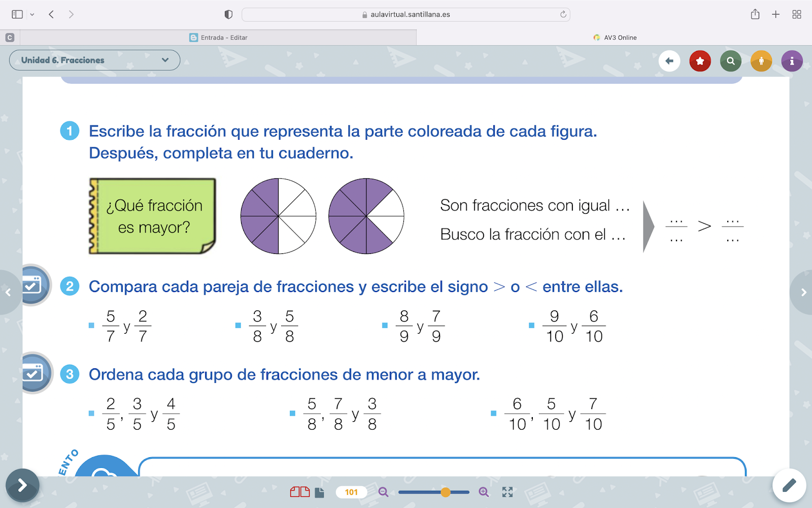
Task: Click the fraction pair 9/10 y 6/10
Action: coord(574,326)
